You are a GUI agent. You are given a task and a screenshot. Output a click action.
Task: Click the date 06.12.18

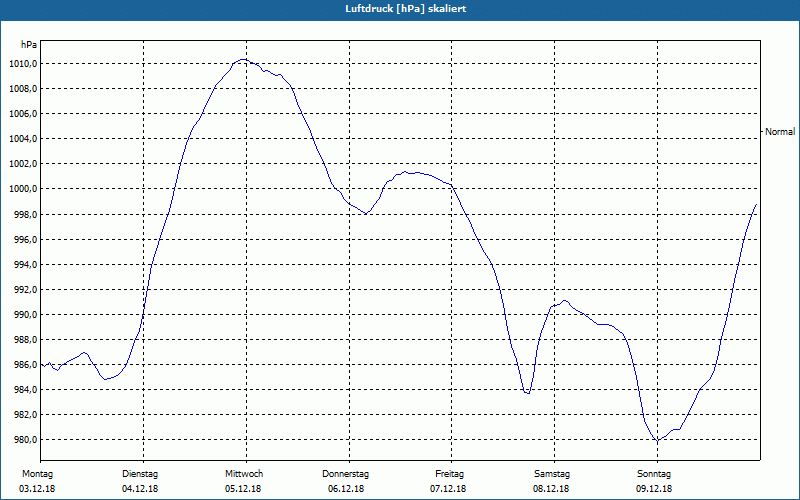coord(346,489)
